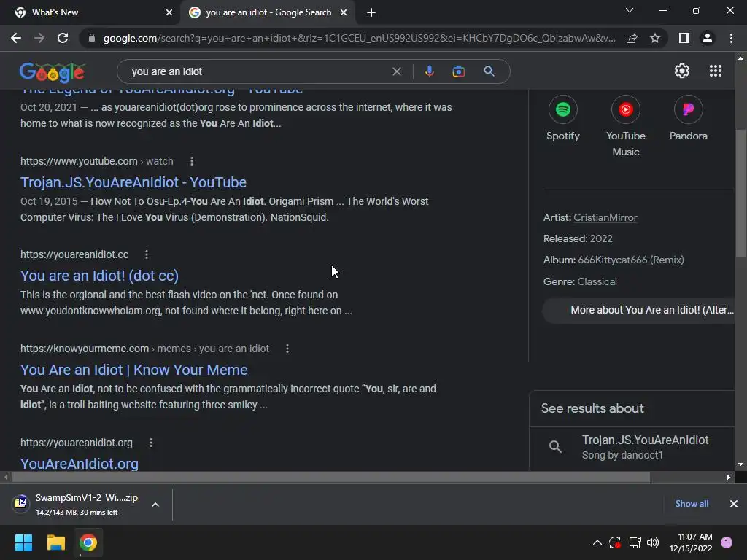Viewport: 747px width, 560px height.
Task: Go to Google home via logo
Action: pos(53,72)
